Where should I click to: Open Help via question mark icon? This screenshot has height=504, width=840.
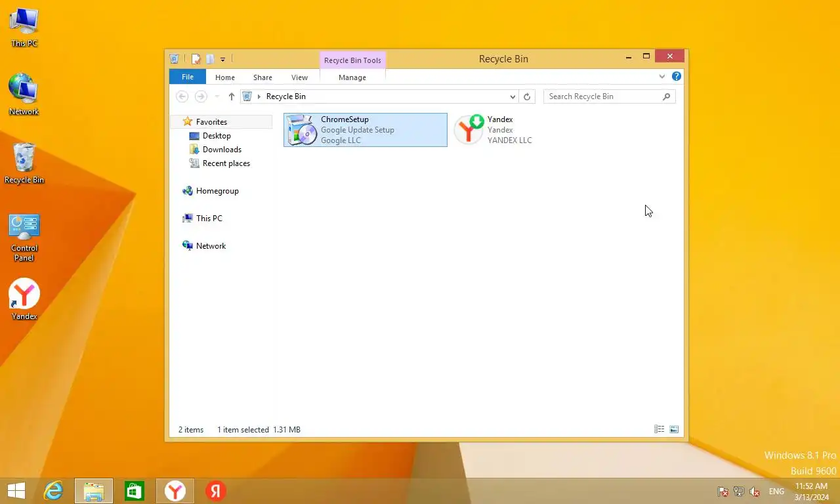coord(677,77)
